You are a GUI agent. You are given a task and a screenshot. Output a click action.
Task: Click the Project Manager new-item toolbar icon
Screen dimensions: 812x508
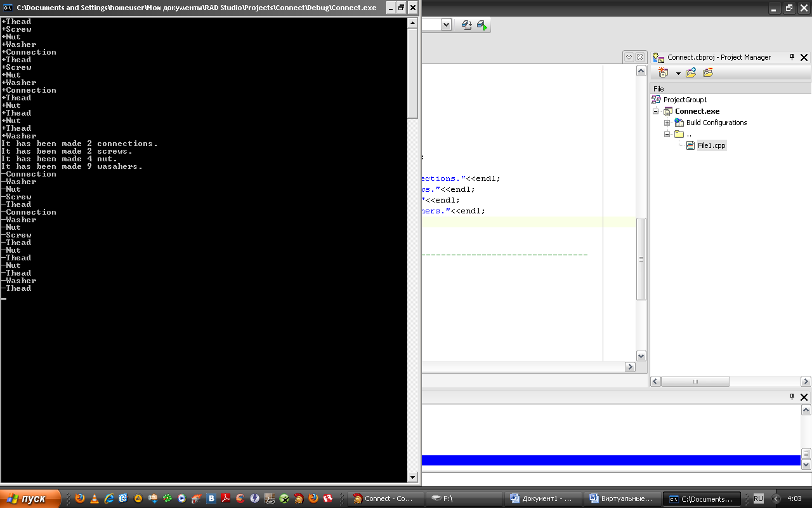(663, 73)
